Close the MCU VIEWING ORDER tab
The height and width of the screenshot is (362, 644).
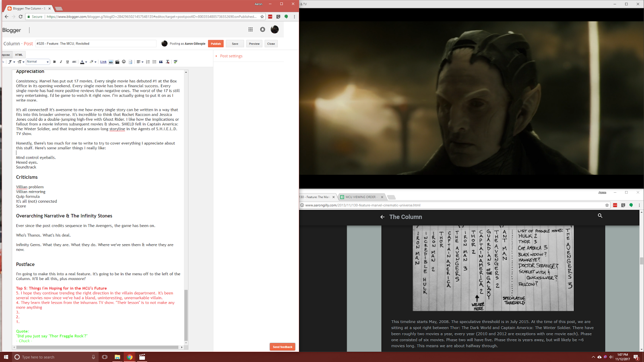(x=382, y=197)
